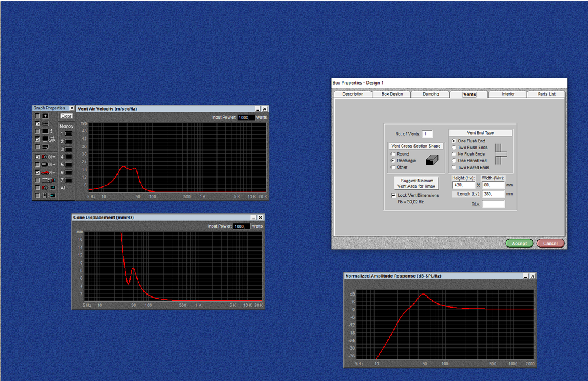The height and width of the screenshot is (381, 588).
Task: Switch to the Damping tab
Action: tap(431, 94)
